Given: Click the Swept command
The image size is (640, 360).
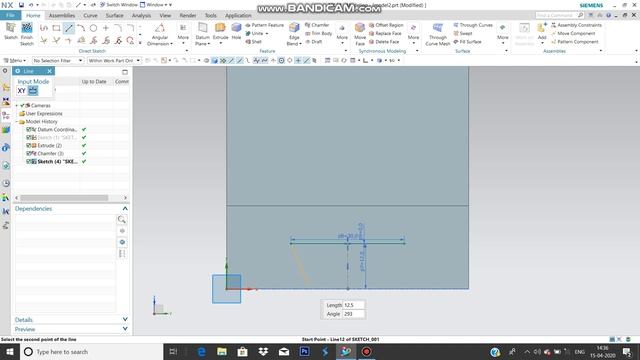Looking at the screenshot, I should click(463, 33).
